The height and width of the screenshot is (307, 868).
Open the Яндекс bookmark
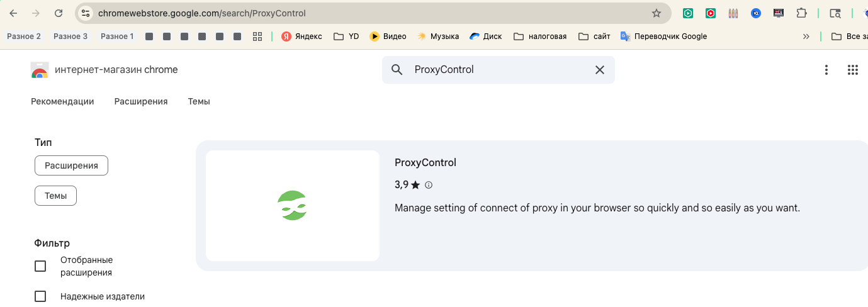pyautogui.click(x=302, y=36)
